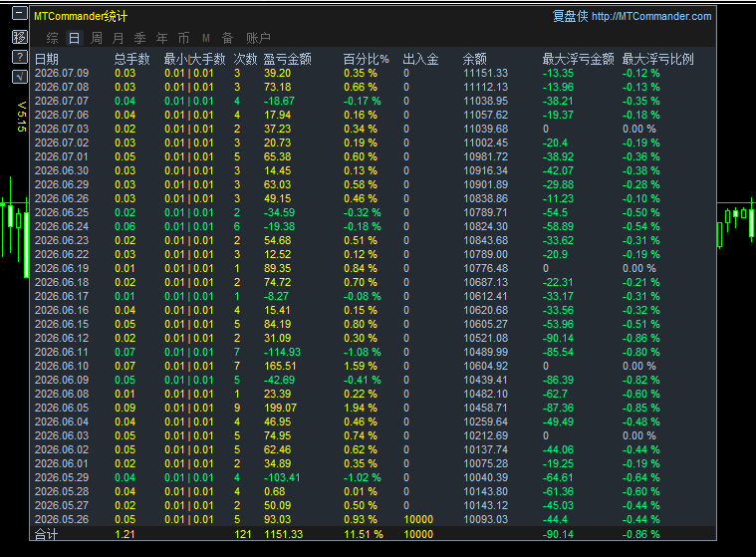Open help via the question mark icon

19,57
